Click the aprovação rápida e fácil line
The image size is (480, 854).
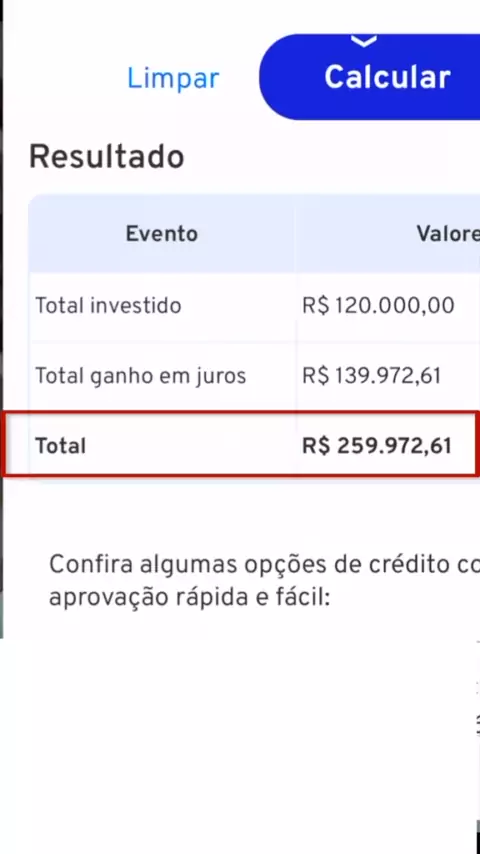pos(190,598)
